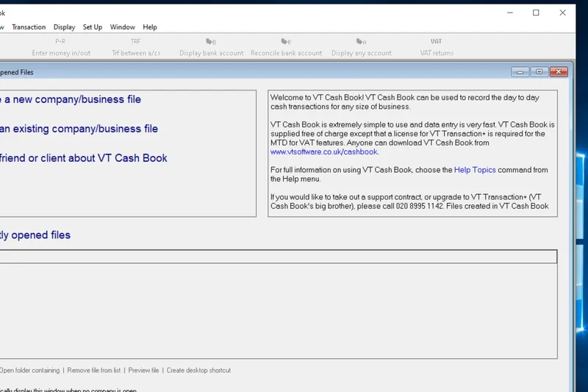
Task: Close the Recently Opened Files inner window
Action: (559, 72)
